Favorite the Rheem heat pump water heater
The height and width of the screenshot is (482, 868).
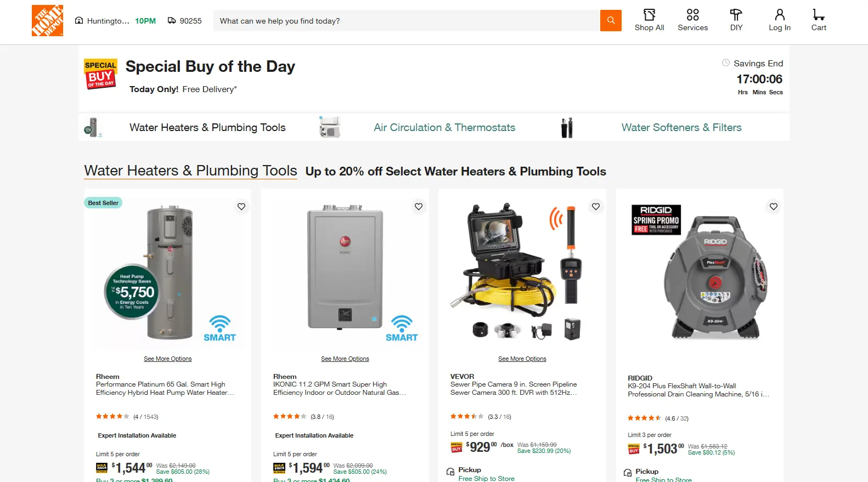tap(241, 207)
